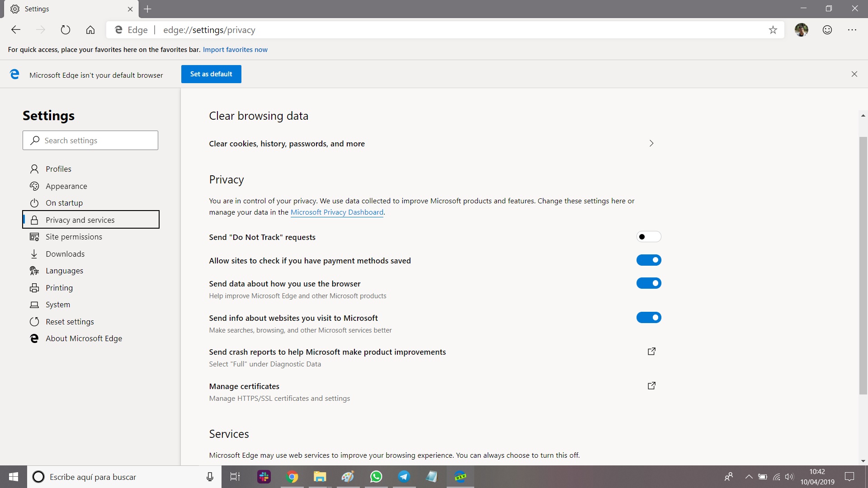Open Languages settings section
Image resolution: width=868 pixels, height=488 pixels.
click(90, 271)
